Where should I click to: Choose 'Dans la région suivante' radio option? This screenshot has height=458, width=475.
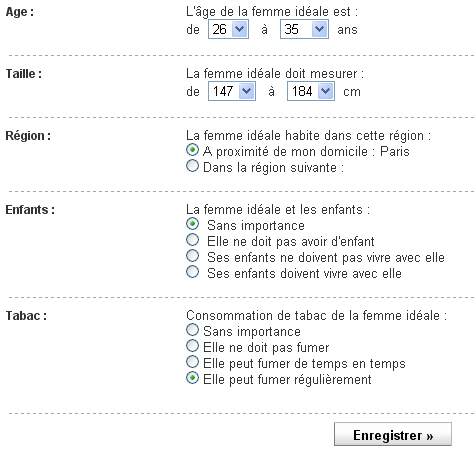192,166
